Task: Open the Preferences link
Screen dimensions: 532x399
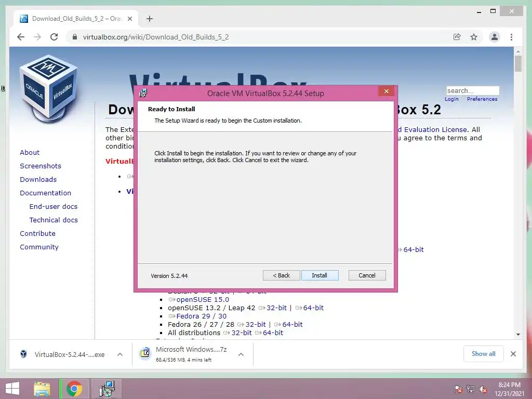Action: pyautogui.click(x=482, y=99)
